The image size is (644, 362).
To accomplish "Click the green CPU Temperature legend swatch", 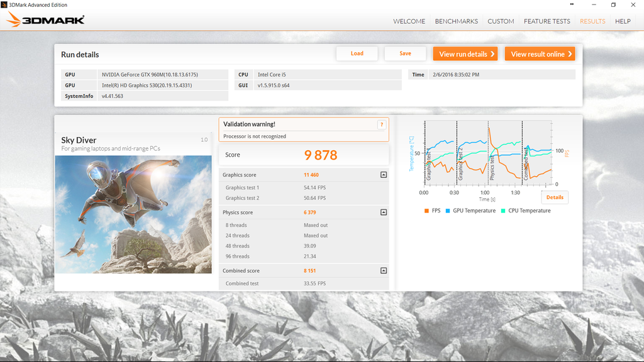I will 503,211.
